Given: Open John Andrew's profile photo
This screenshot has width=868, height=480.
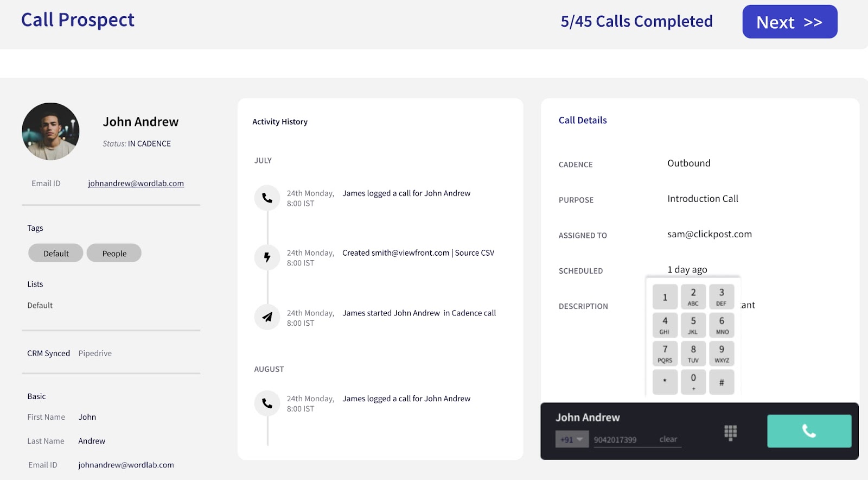Looking at the screenshot, I should [x=50, y=131].
